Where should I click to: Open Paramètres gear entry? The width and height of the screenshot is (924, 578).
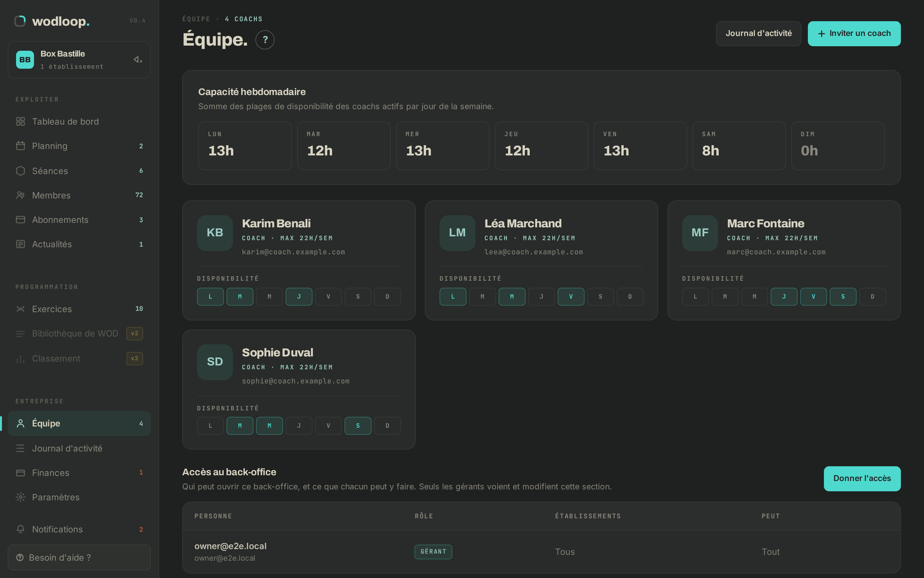pyautogui.click(x=79, y=497)
